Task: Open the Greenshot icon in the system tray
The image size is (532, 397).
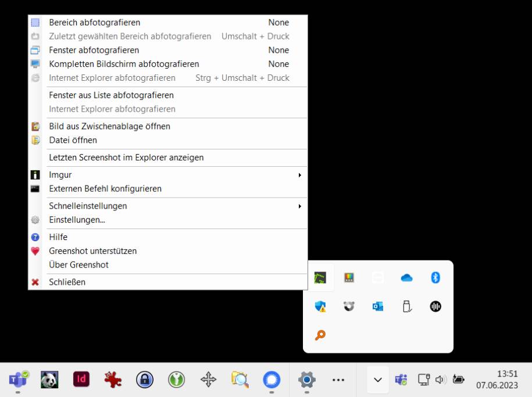Action: click(319, 277)
